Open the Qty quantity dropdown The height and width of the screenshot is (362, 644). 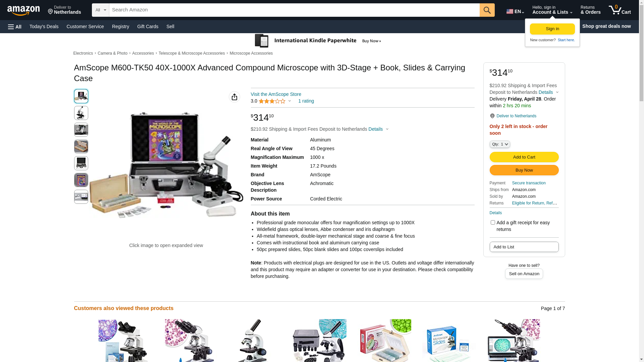[500, 144]
